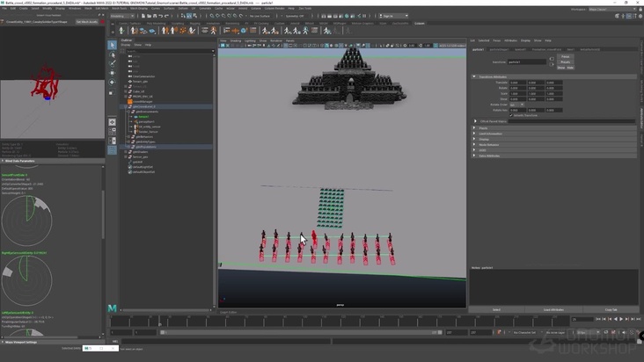Image resolution: width=644 pixels, height=362 pixels.
Task: Click the input connection icon beside transform field
Action: tap(552, 59)
